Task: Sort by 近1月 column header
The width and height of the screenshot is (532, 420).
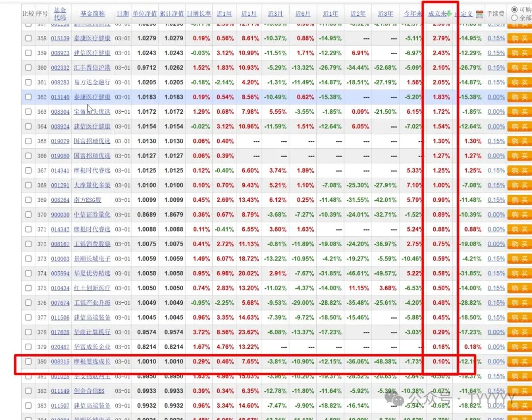Action: tap(249, 14)
